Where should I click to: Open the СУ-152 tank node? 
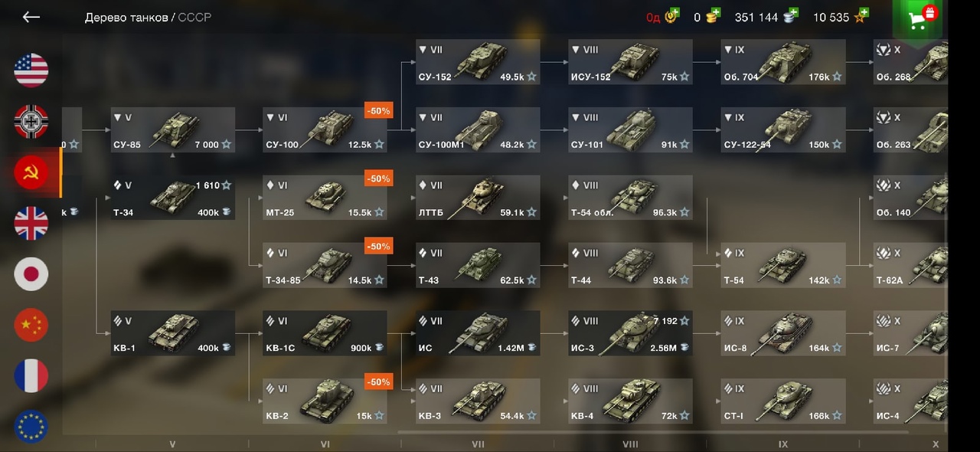click(478, 63)
